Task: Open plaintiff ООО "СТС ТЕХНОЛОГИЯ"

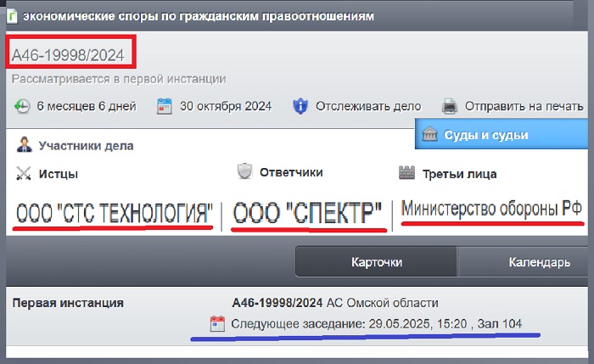Action: 114,213
